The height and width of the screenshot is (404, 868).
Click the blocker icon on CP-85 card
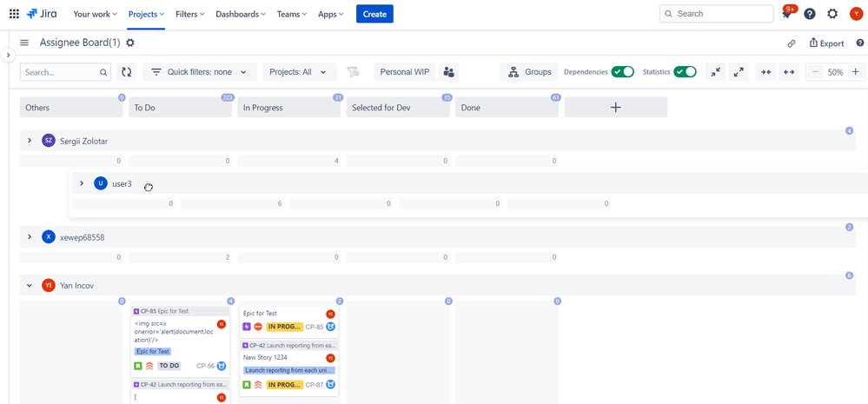pos(258,327)
